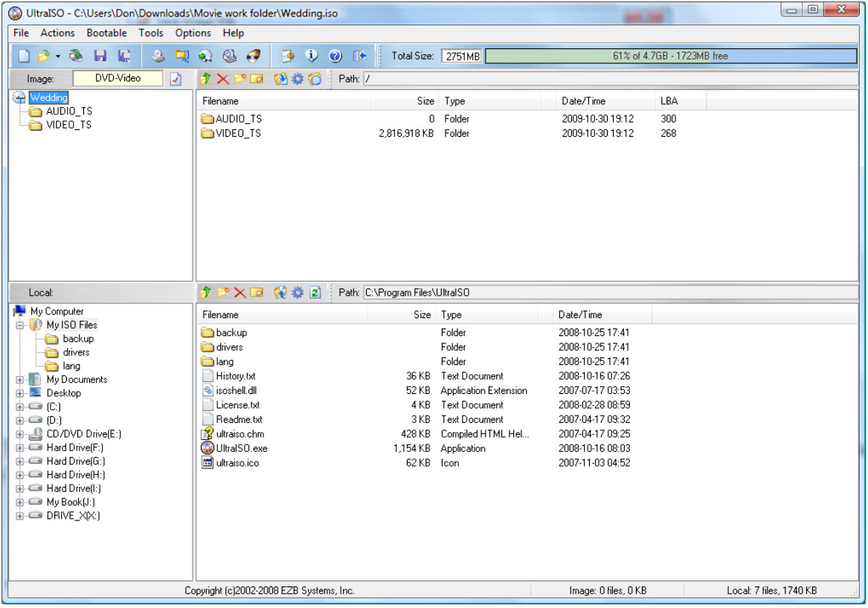Click the notepad icon left of Info
868x608 pixels.
click(288, 56)
